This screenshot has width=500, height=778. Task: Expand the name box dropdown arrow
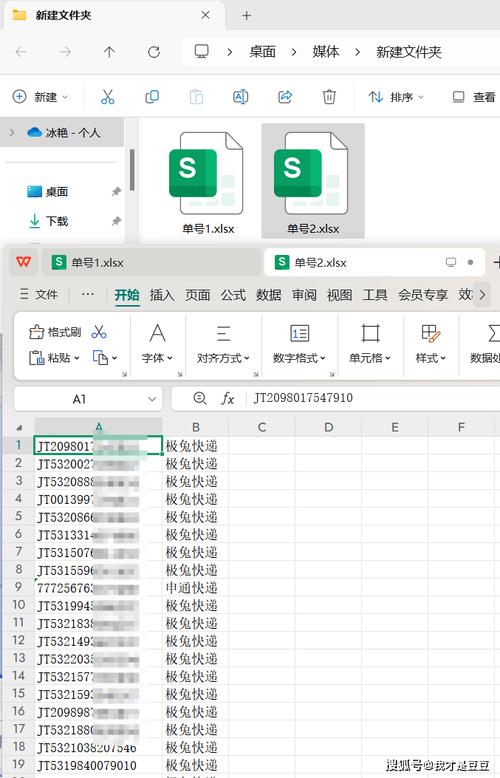[x=152, y=399]
